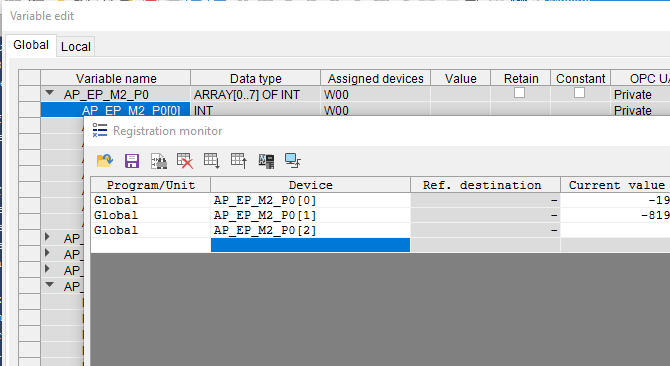Click the Data type column header

tap(256, 78)
